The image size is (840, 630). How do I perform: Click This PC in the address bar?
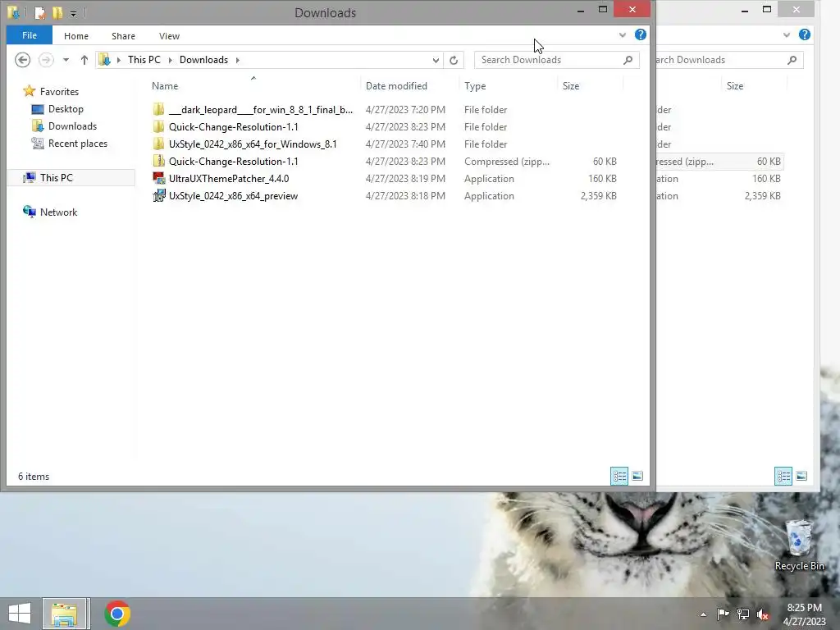coord(144,59)
